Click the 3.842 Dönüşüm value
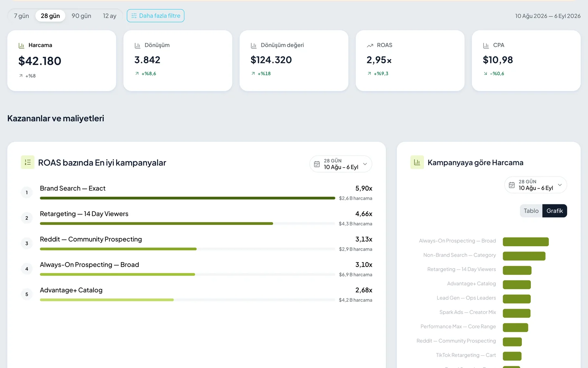The image size is (588, 368). [147, 60]
